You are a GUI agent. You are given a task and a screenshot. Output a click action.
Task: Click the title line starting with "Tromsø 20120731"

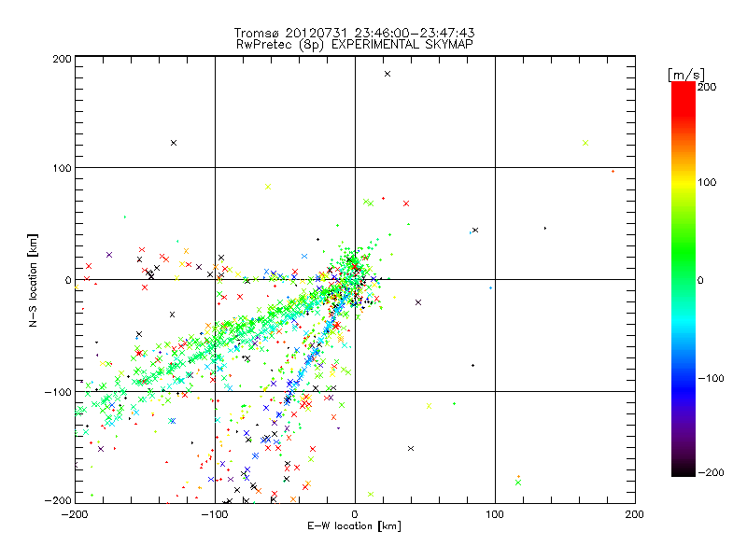[x=355, y=33]
